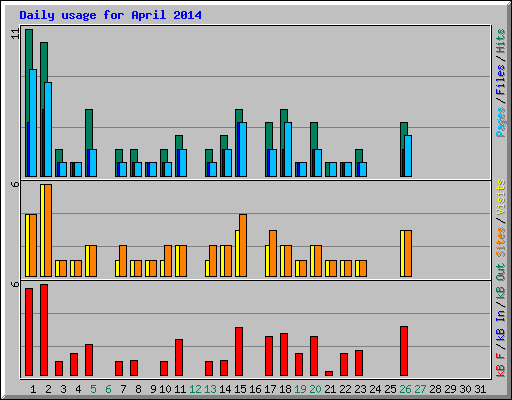Screen dimensions: 512x400
Task: Select day label '8' on date axis
Action: (138, 389)
